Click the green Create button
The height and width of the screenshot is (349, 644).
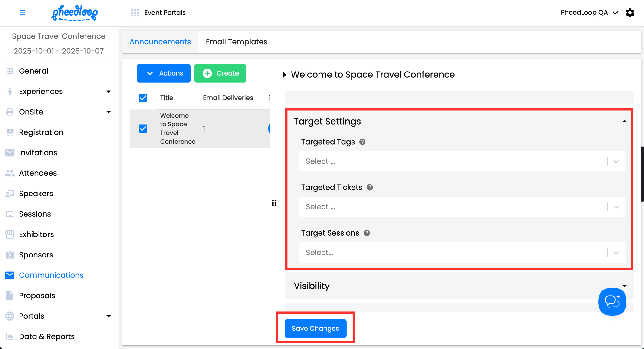coord(220,73)
